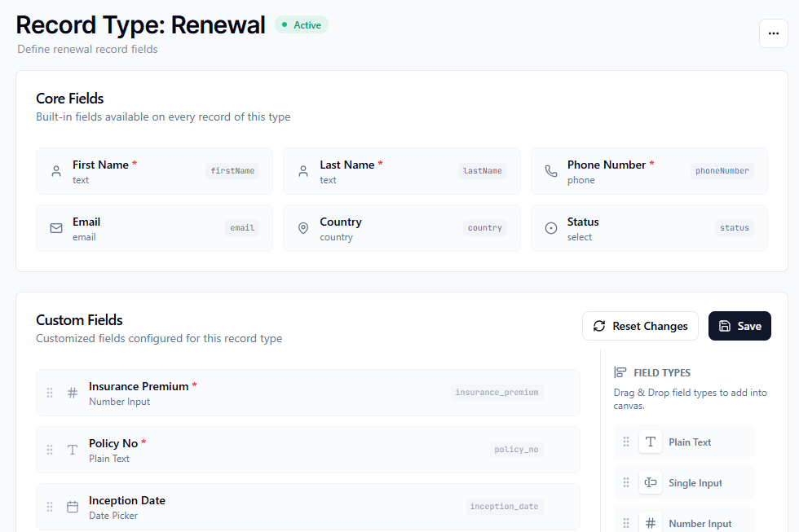Click the status key tag
The width and height of the screenshot is (799, 532).
click(x=735, y=228)
